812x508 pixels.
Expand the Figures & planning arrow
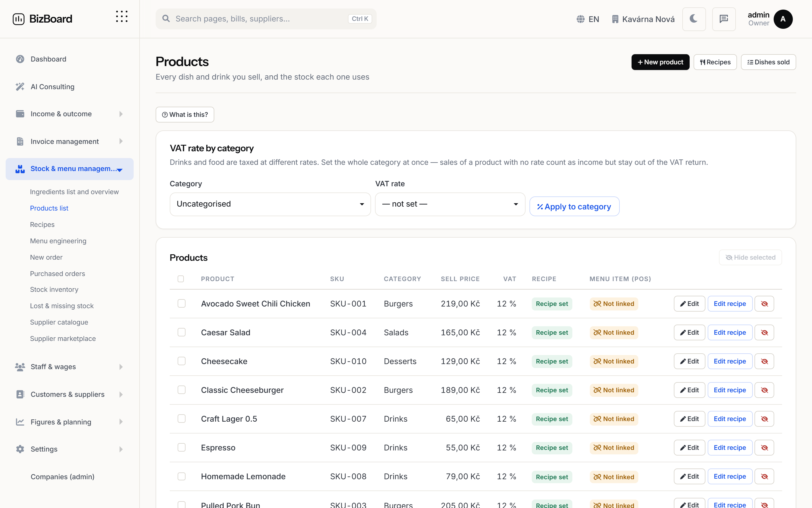click(x=121, y=422)
